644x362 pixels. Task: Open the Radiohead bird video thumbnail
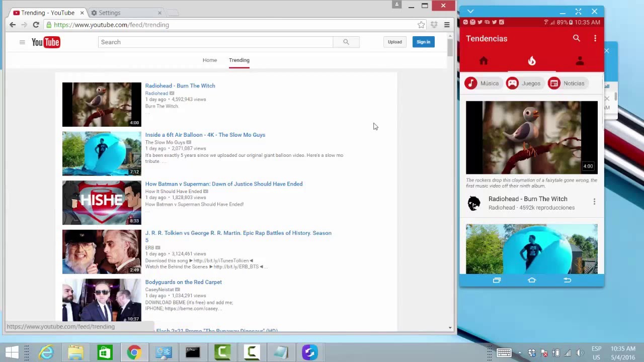(x=102, y=105)
